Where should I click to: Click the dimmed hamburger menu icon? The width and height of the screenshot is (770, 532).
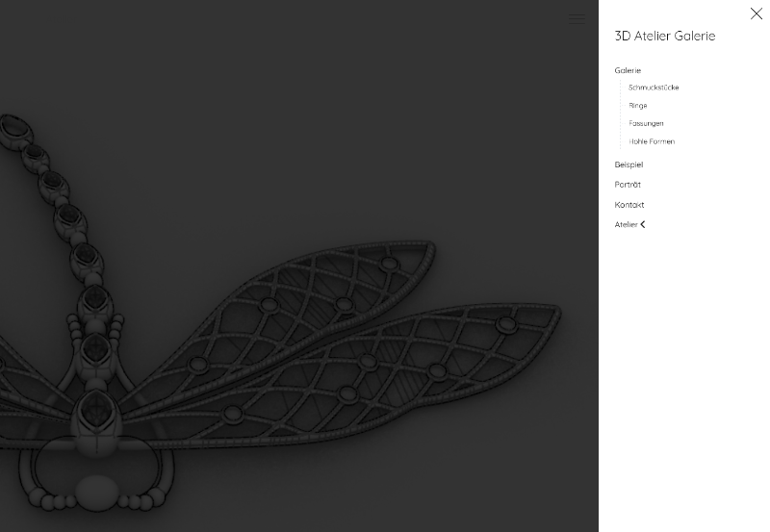coord(577,18)
